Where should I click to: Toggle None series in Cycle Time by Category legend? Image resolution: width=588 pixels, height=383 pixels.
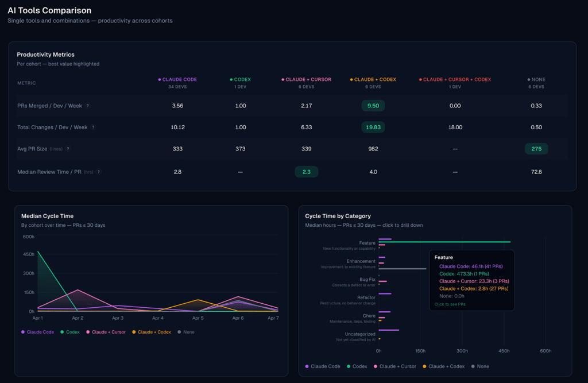pos(480,366)
